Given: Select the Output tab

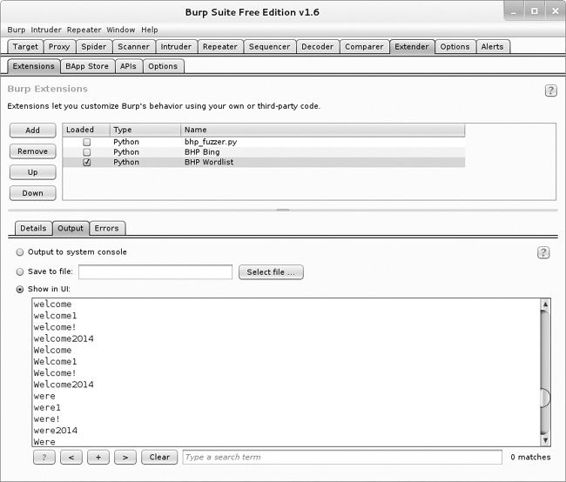Looking at the screenshot, I should [x=70, y=228].
